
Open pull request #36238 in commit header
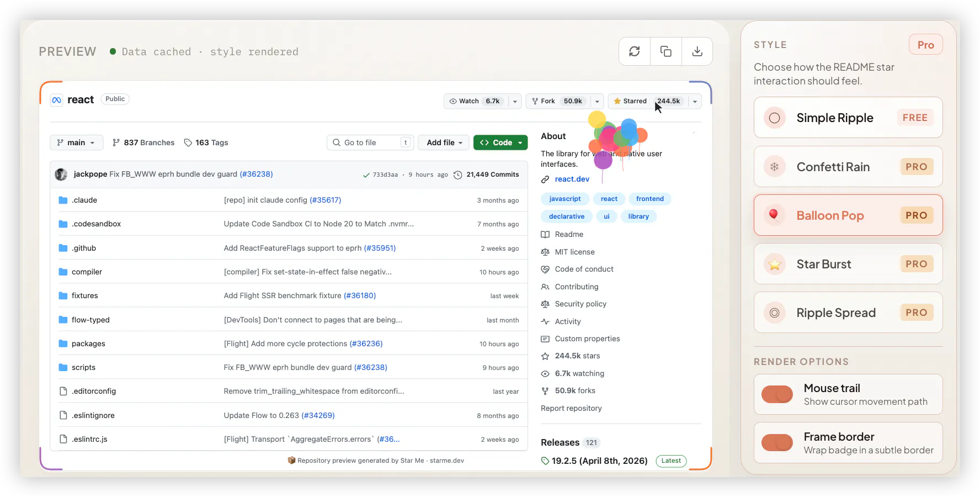point(256,175)
